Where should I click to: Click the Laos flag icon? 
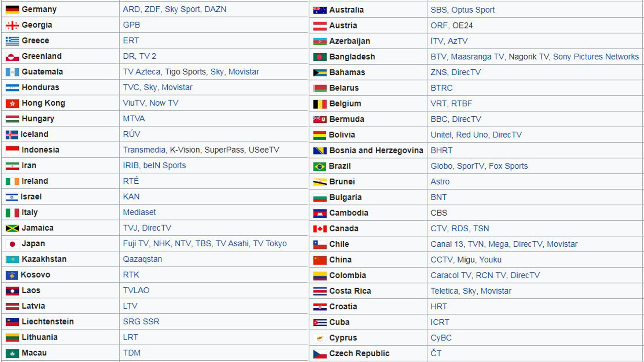coord(12,291)
